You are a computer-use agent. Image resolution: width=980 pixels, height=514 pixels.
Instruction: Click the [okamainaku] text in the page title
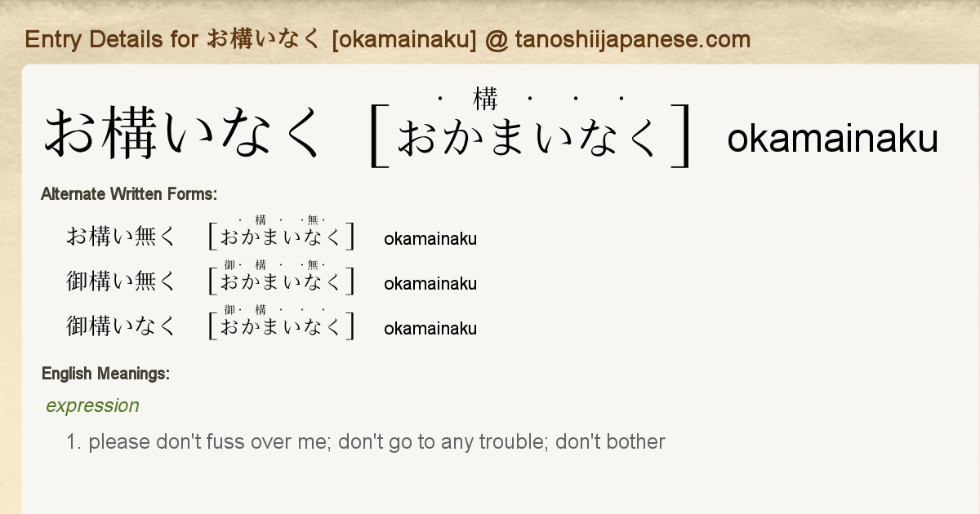[404, 39]
